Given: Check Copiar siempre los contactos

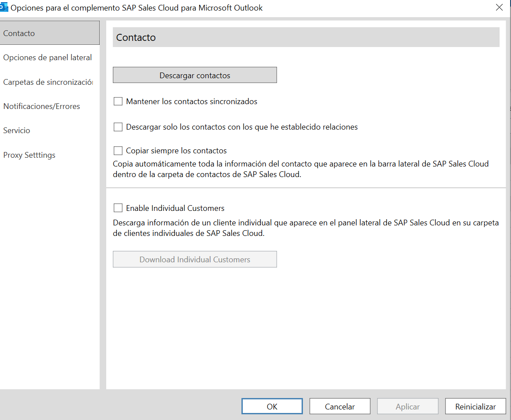Looking at the screenshot, I should pyautogui.click(x=118, y=151).
